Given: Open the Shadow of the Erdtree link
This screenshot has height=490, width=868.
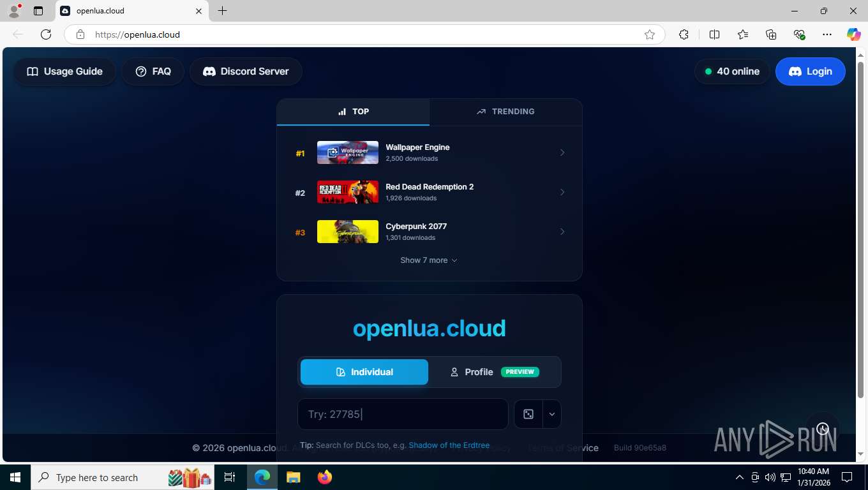Looking at the screenshot, I should 449,445.
